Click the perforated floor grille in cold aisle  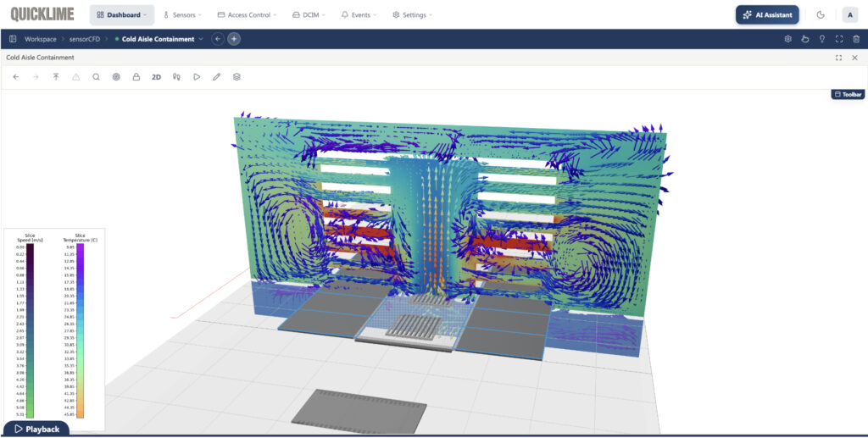(x=414, y=326)
